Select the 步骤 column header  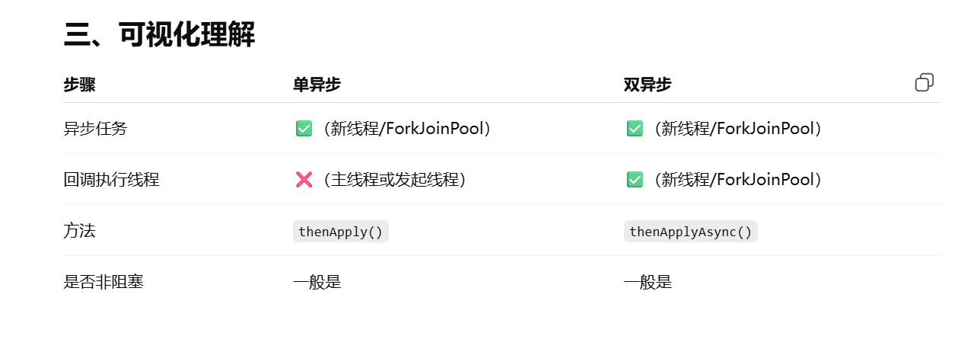point(79,85)
